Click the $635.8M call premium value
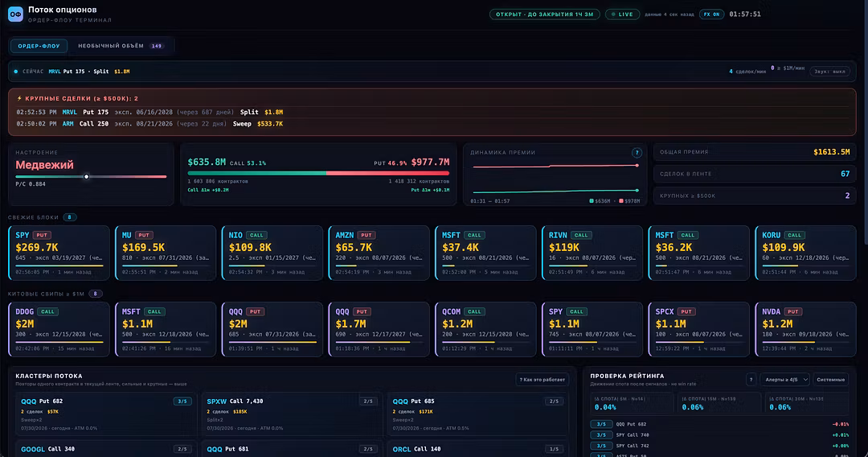 (x=207, y=163)
